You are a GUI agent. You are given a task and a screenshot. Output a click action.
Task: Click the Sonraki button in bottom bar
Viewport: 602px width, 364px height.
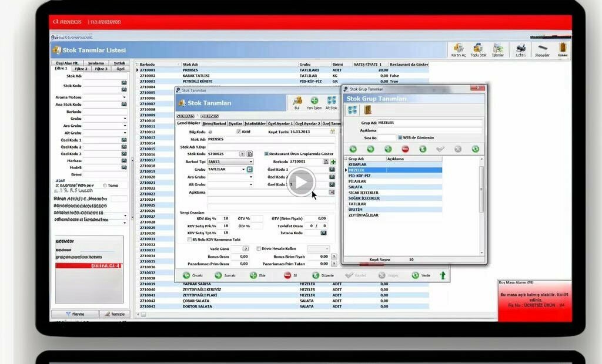click(225, 275)
